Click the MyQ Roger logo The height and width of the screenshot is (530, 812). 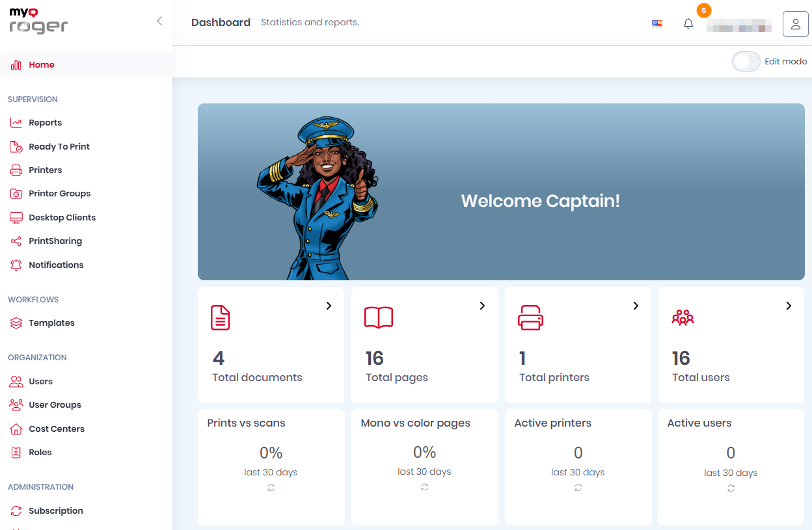38,21
